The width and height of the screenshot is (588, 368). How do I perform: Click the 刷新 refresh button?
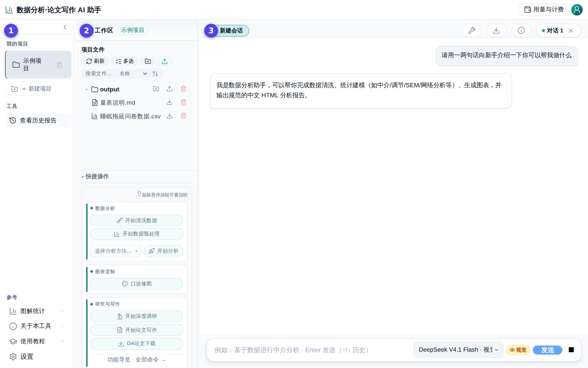95,61
